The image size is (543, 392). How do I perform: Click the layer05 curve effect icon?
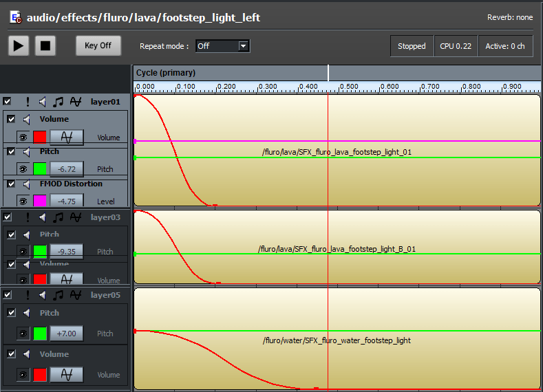click(76, 295)
